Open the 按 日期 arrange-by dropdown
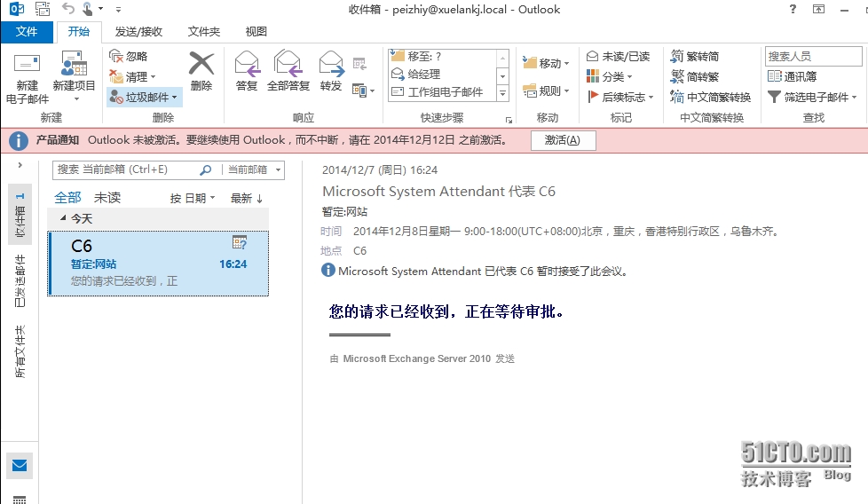The width and height of the screenshot is (868, 504). (192, 198)
